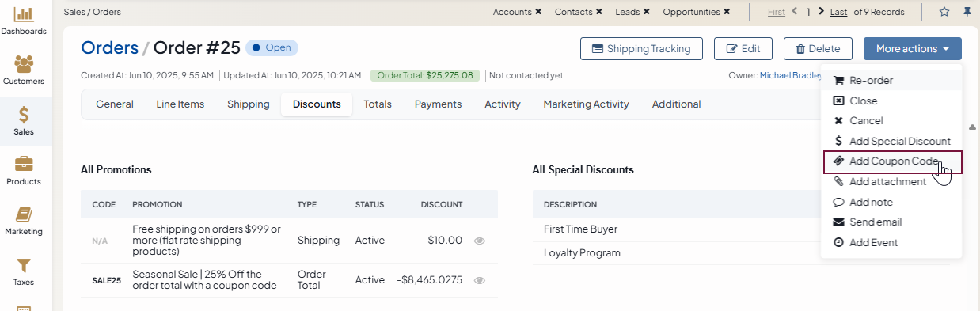View SALE25 promotion details eye icon

coord(479,280)
